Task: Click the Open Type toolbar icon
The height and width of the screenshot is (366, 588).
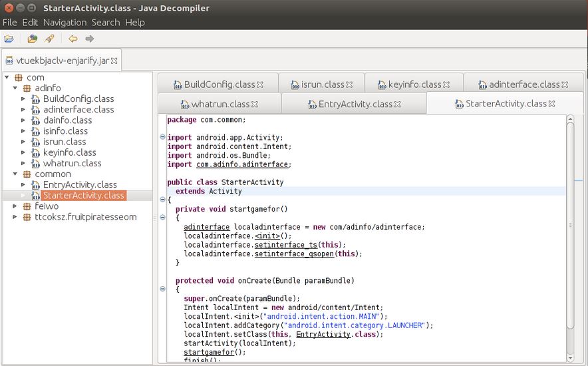Action: click(33, 39)
